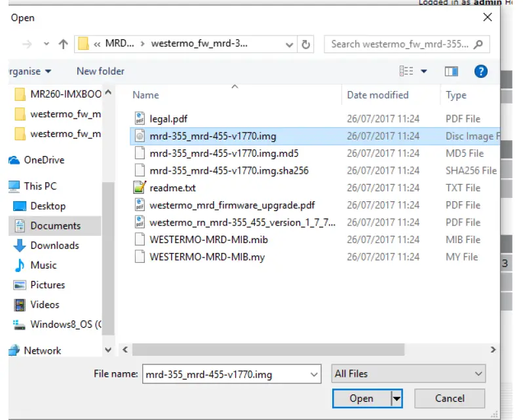
Task: Open the File name combo box dropdown
Action: (x=314, y=374)
